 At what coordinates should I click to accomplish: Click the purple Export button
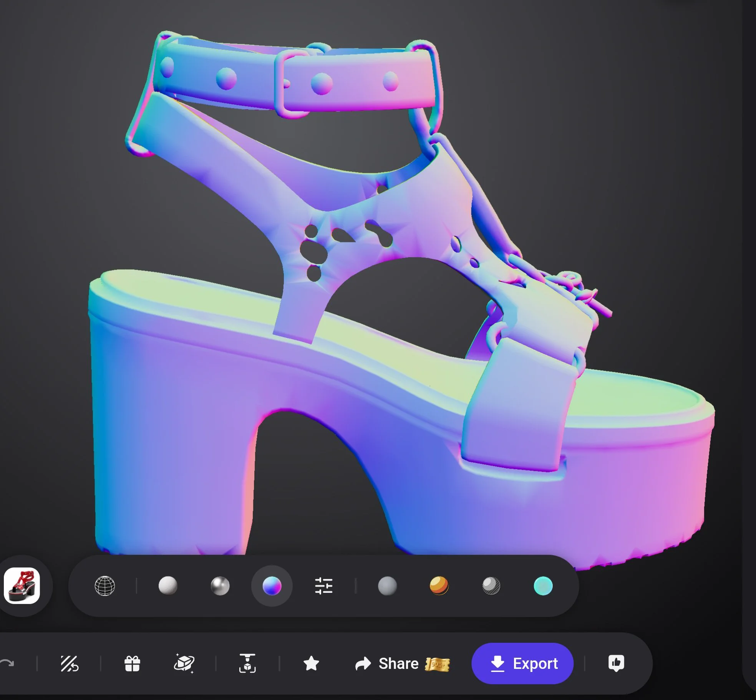point(522,663)
